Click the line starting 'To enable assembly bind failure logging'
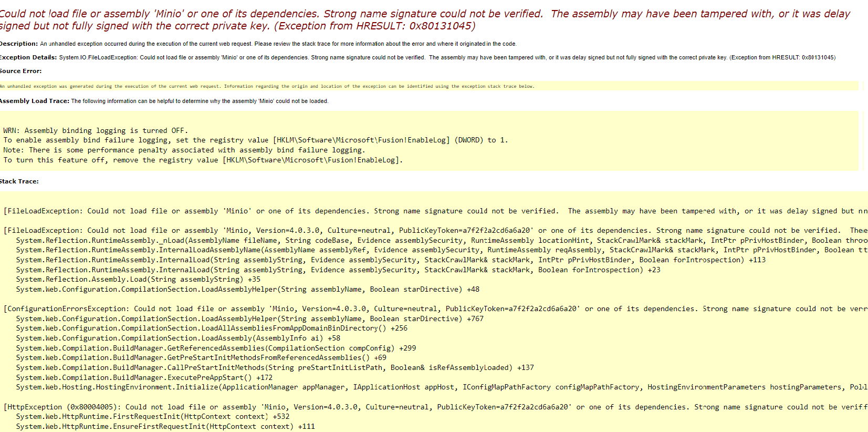This screenshot has width=868, height=432. [x=256, y=140]
